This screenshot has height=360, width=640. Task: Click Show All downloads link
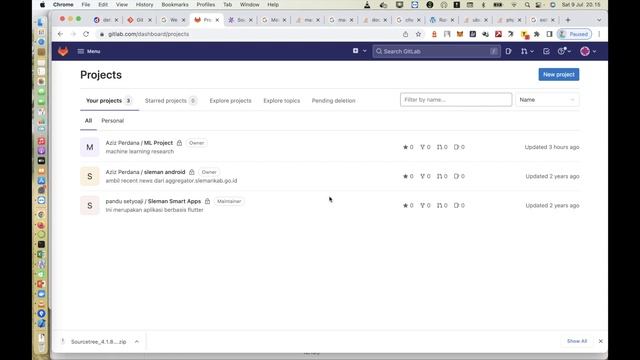pos(577,341)
